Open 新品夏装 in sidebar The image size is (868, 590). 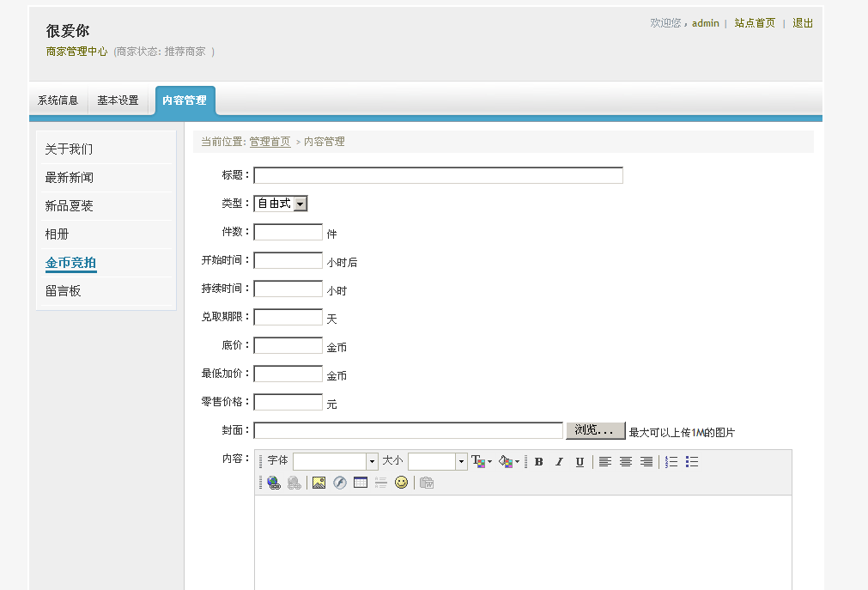[x=70, y=205]
